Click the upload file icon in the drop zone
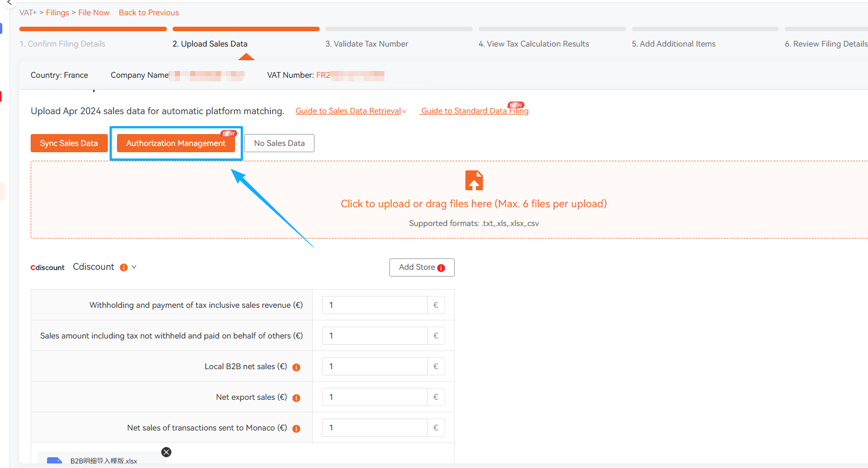The image size is (868, 468). pyautogui.click(x=474, y=181)
